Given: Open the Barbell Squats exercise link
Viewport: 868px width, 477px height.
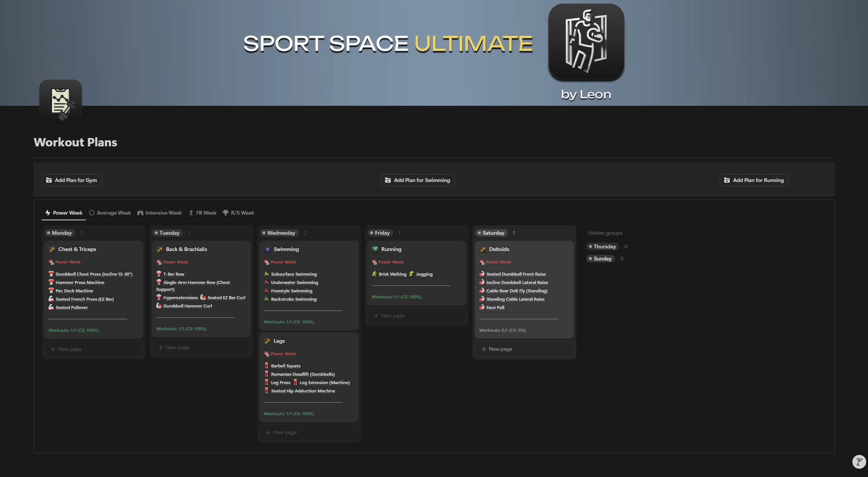Looking at the screenshot, I should (286, 366).
